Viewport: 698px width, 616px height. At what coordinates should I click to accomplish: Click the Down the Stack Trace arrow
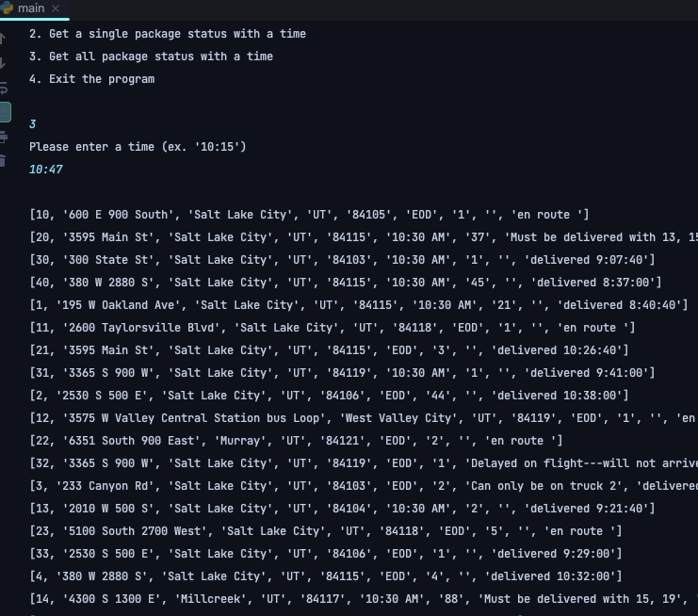[x=3, y=63]
